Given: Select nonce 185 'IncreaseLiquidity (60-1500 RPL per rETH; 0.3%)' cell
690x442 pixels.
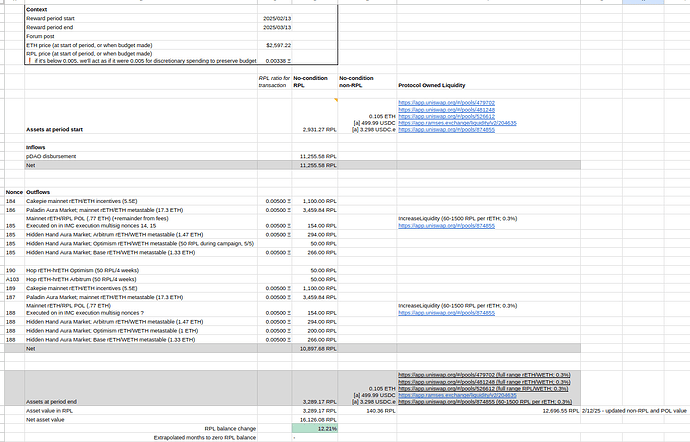Looking at the screenshot, I should click(x=488, y=222).
